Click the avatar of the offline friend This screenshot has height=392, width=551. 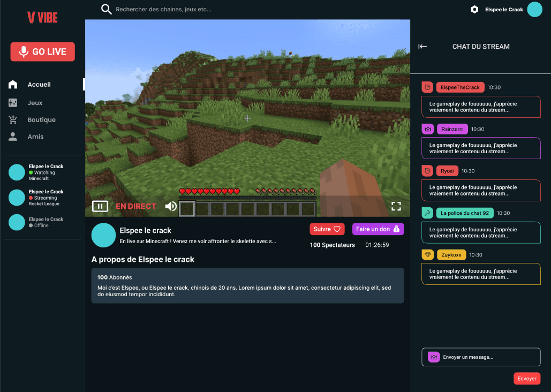pos(17,223)
